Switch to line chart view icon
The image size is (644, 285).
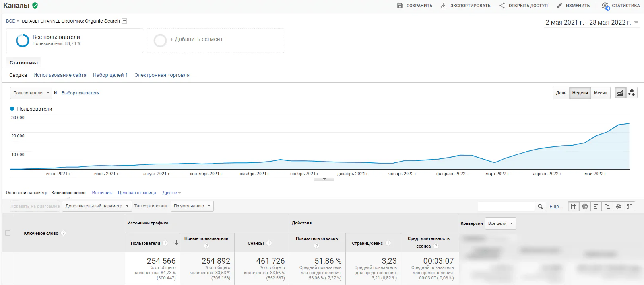tap(620, 93)
